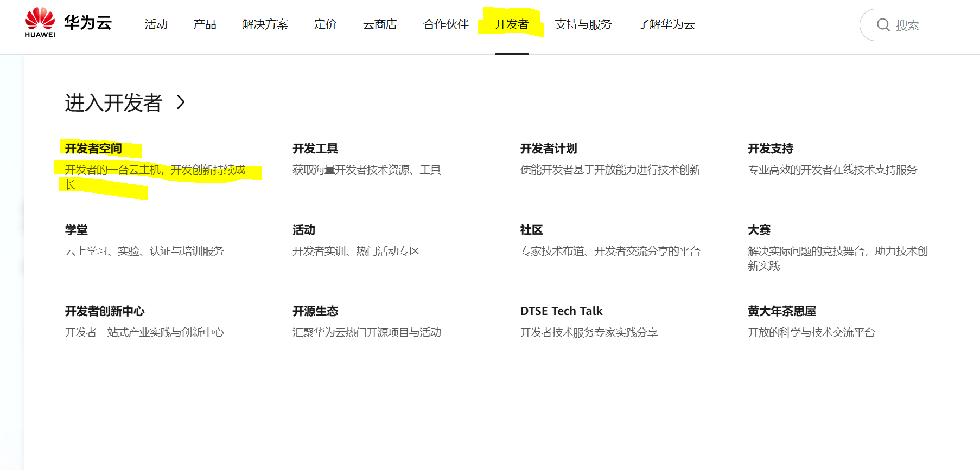Open the 了解华为云 navigation menu
Screen dimensions: 980x470
pos(666,24)
